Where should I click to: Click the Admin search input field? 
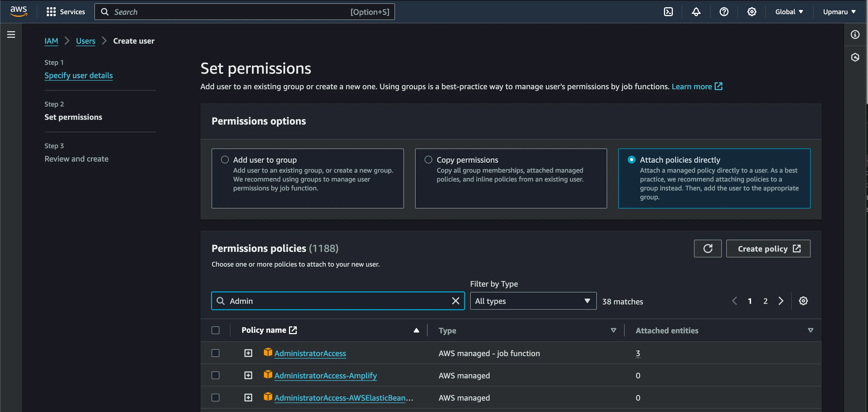(338, 301)
